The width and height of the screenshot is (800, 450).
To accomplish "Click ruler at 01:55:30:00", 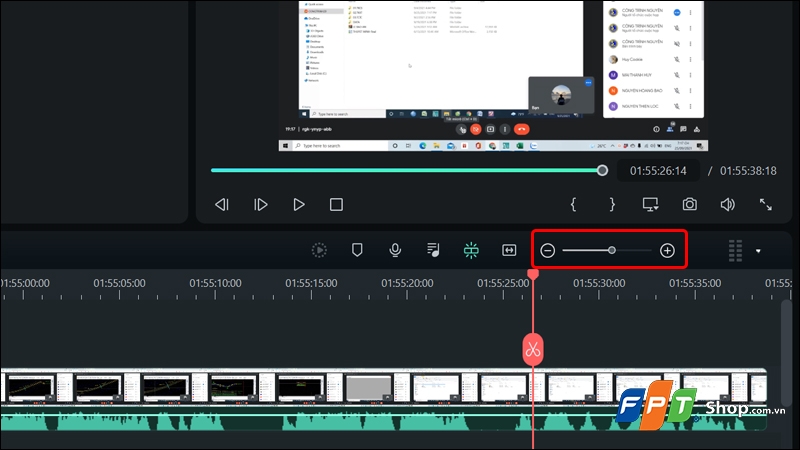I will pyautogui.click(x=599, y=283).
